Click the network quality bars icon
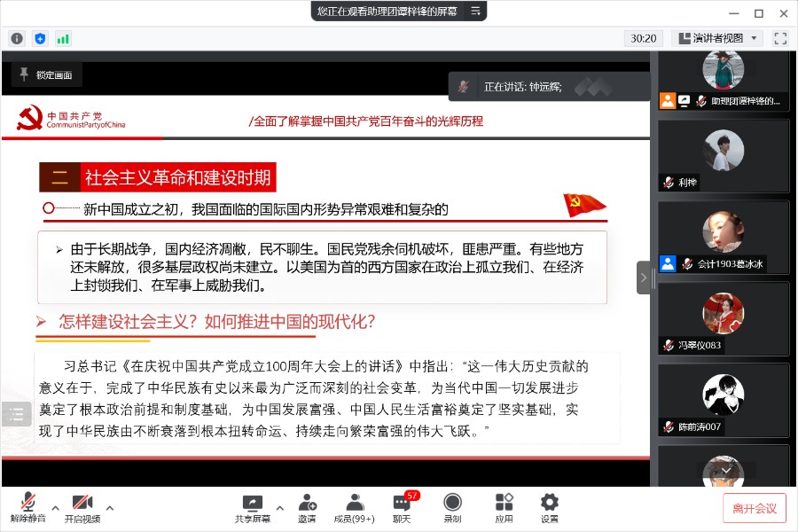 [x=63, y=38]
